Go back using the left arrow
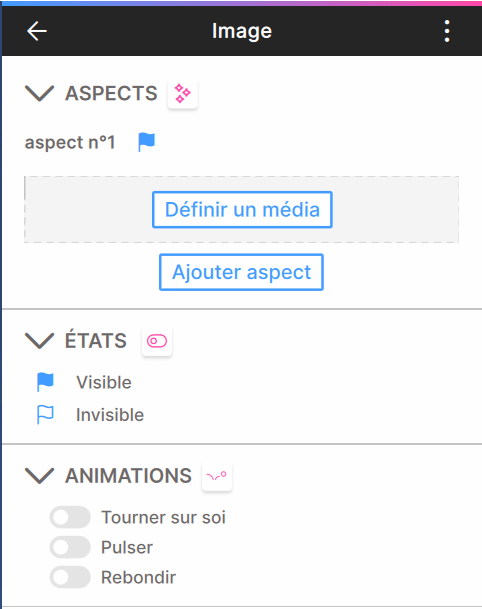This screenshot has height=609, width=482. tap(37, 31)
